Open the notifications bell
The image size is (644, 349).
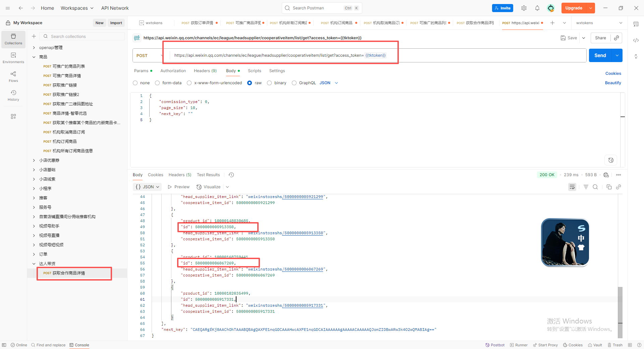tap(537, 8)
